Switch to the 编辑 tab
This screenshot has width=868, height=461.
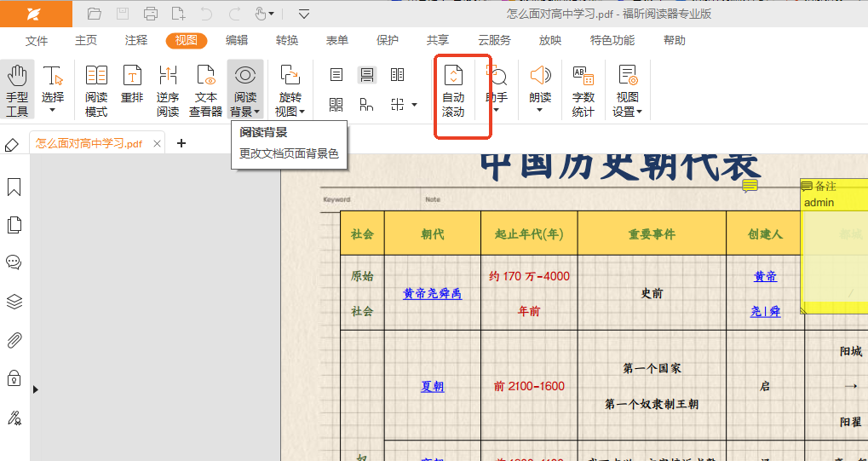[237, 40]
